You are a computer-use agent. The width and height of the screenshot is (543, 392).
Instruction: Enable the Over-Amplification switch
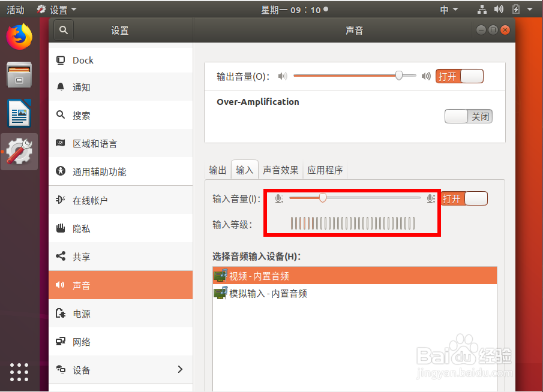(x=469, y=116)
